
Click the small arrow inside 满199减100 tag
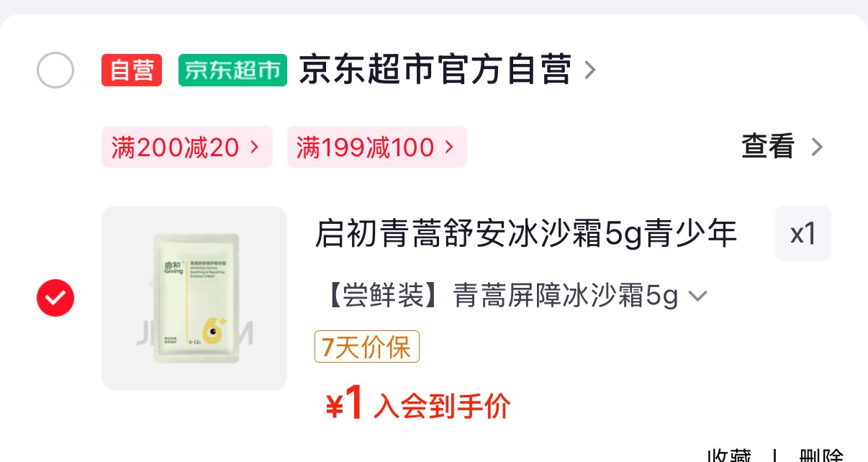point(449,148)
